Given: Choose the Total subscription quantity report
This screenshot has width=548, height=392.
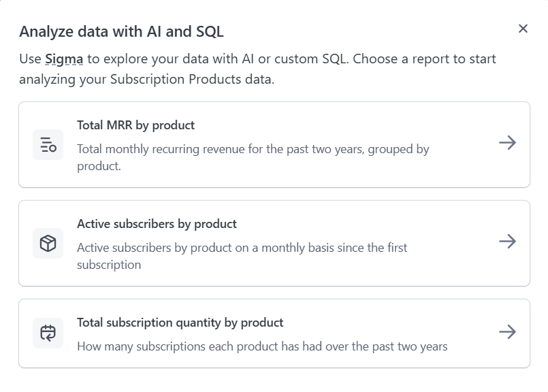Looking at the screenshot, I should 274,333.
